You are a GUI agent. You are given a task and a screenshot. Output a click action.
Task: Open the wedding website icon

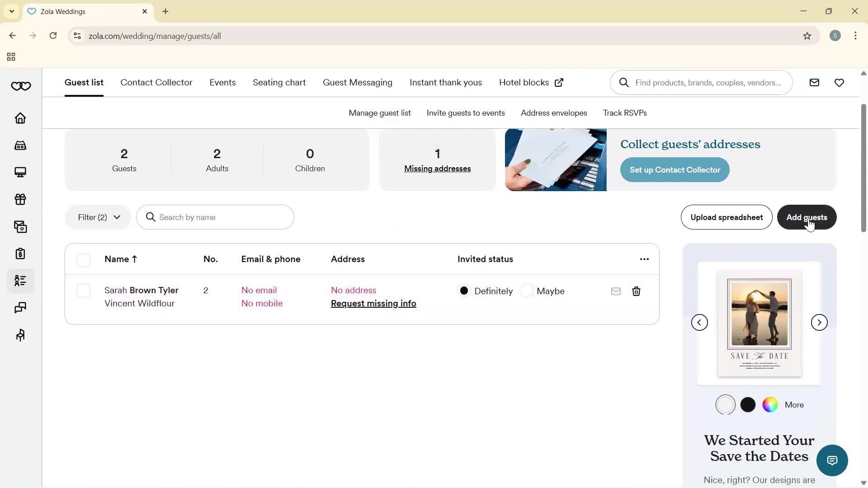20,172
